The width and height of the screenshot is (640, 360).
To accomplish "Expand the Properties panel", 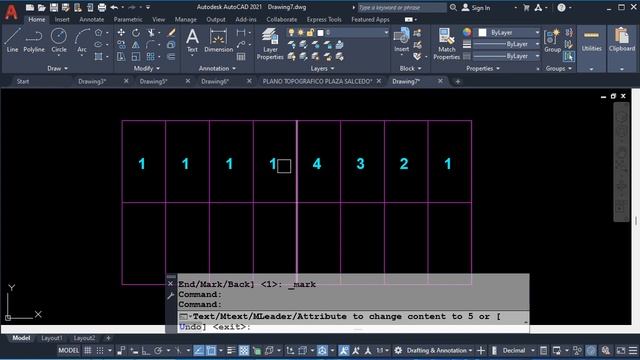I will click(x=483, y=69).
